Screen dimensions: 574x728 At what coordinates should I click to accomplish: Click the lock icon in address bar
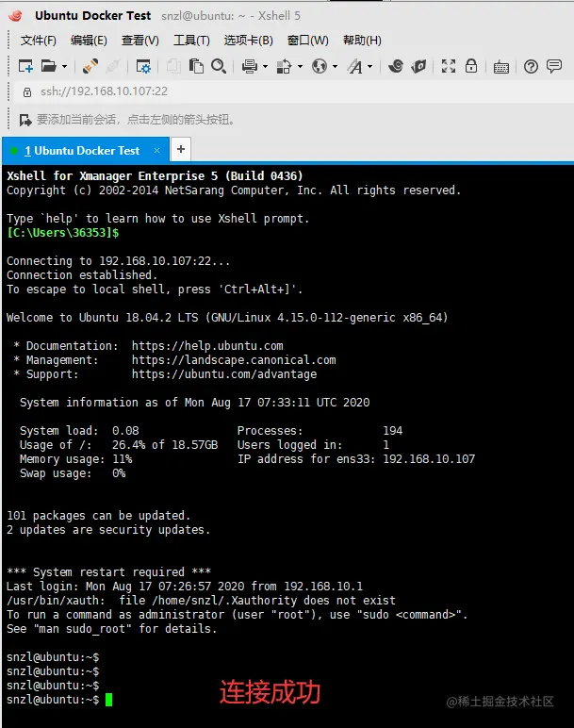(x=27, y=91)
